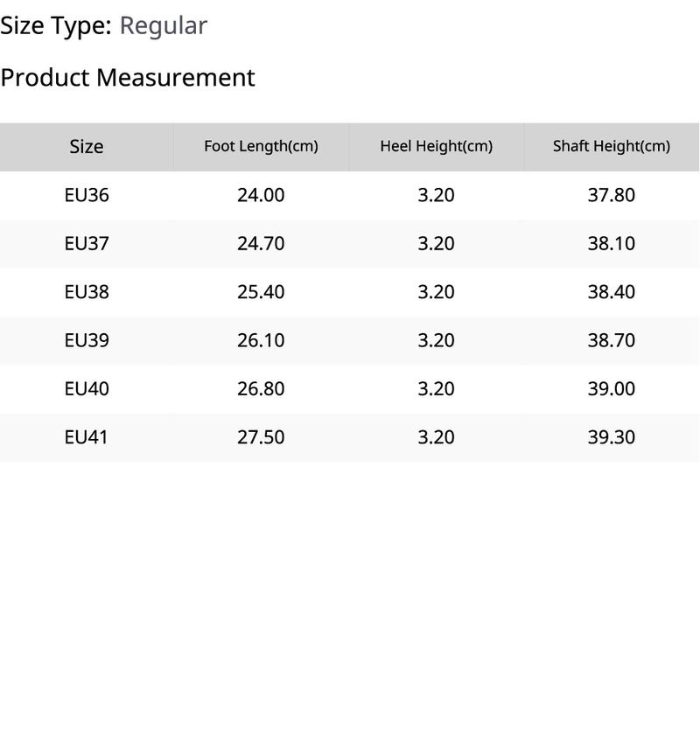Click the Size Type label

(56, 25)
